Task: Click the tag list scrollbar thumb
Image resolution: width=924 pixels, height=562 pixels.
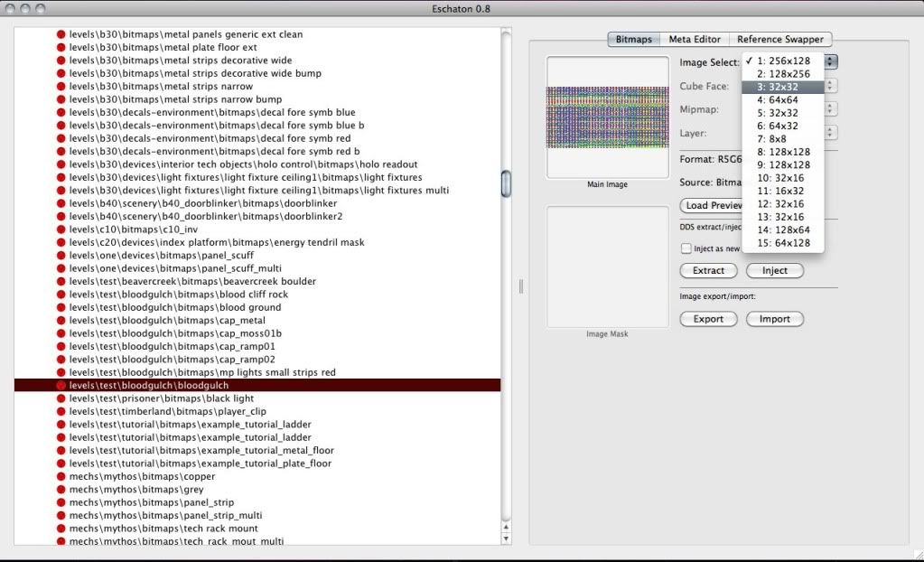Action: click(506, 183)
